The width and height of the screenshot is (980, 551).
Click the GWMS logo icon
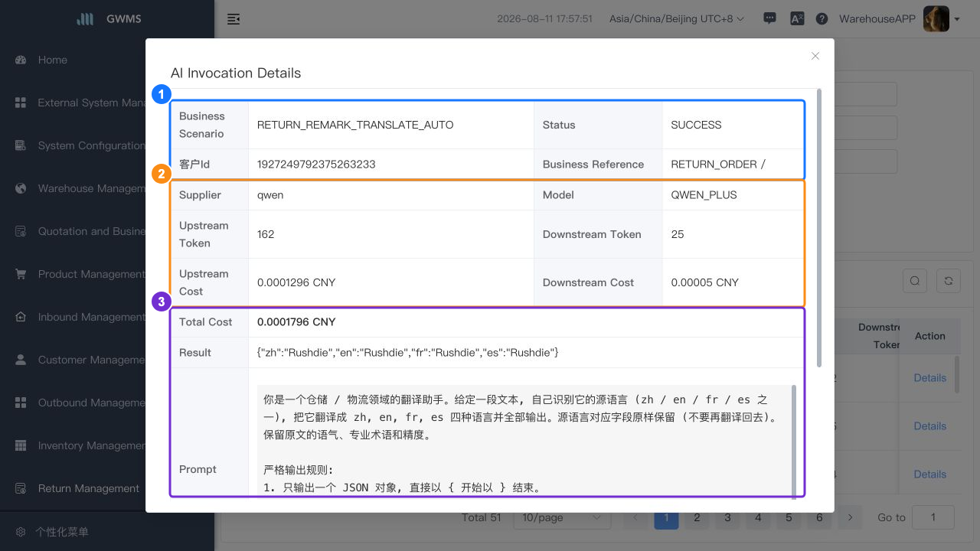click(85, 19)
